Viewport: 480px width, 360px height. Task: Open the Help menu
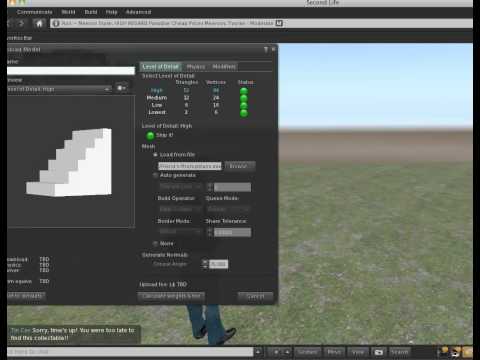[112, 12]
